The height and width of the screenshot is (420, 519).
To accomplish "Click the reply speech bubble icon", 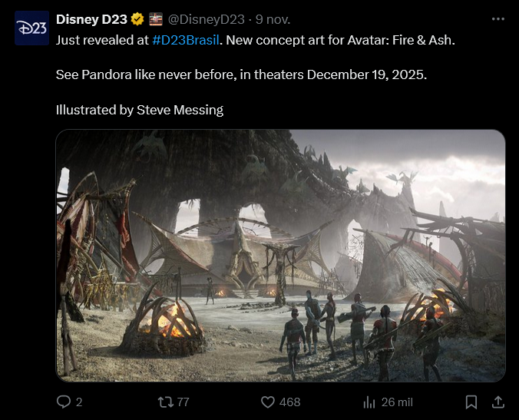I will tap(64, 402).
